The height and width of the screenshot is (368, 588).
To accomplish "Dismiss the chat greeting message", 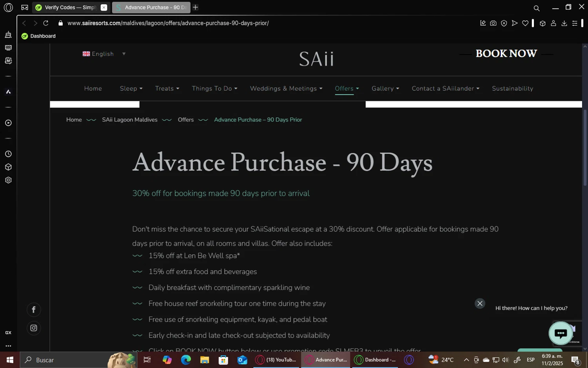I will (480, 304).
